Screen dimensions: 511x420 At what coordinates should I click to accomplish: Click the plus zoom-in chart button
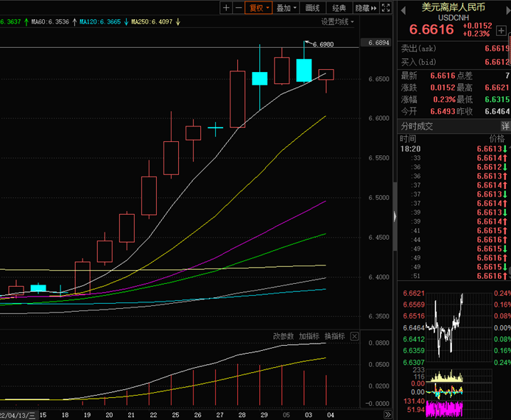226,8
